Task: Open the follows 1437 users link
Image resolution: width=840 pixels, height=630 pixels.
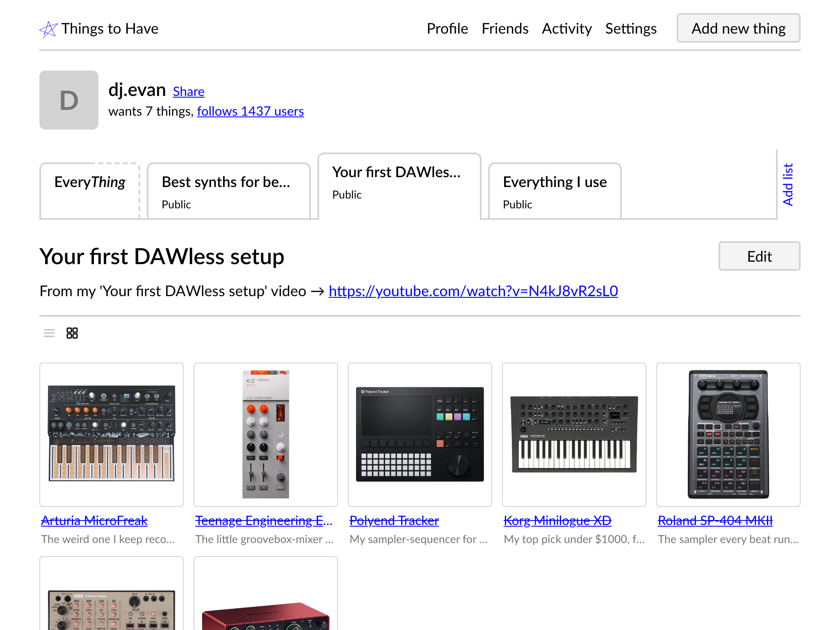Action: 250,111
